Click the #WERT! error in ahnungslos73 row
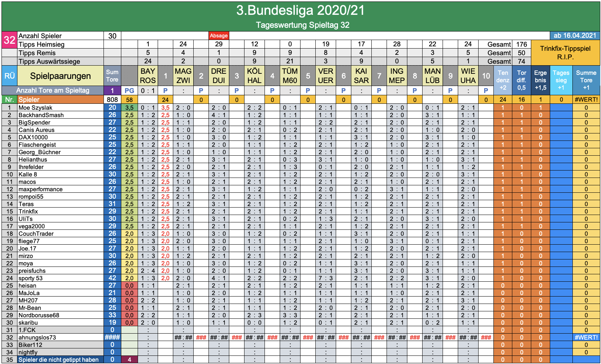The image size is (601, 364). pyautogui.click(x=586, y=337)
